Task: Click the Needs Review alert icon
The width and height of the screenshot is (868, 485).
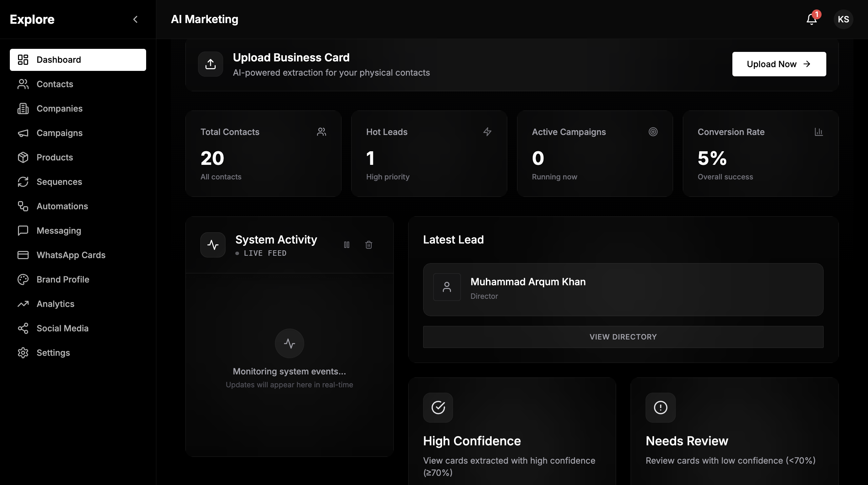Action: click(660, 407)
